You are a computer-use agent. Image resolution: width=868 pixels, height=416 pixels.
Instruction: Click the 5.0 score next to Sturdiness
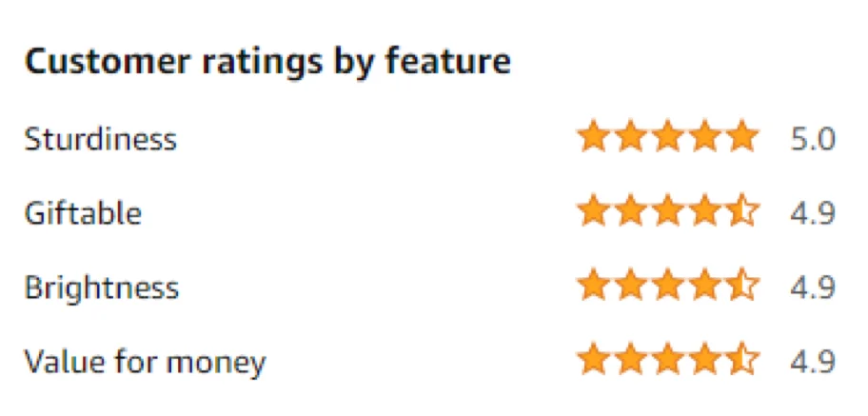click(x=812, y=139)
